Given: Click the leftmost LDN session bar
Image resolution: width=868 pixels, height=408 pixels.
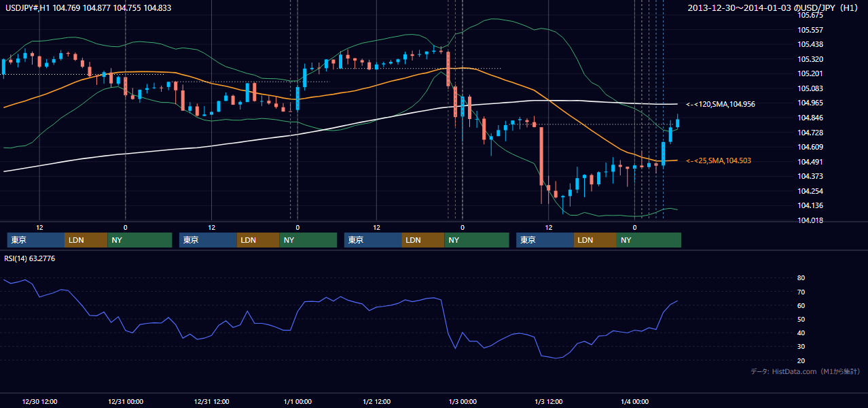Looking at the screenshot, I should pyautogui.click(x=86, y=240).
